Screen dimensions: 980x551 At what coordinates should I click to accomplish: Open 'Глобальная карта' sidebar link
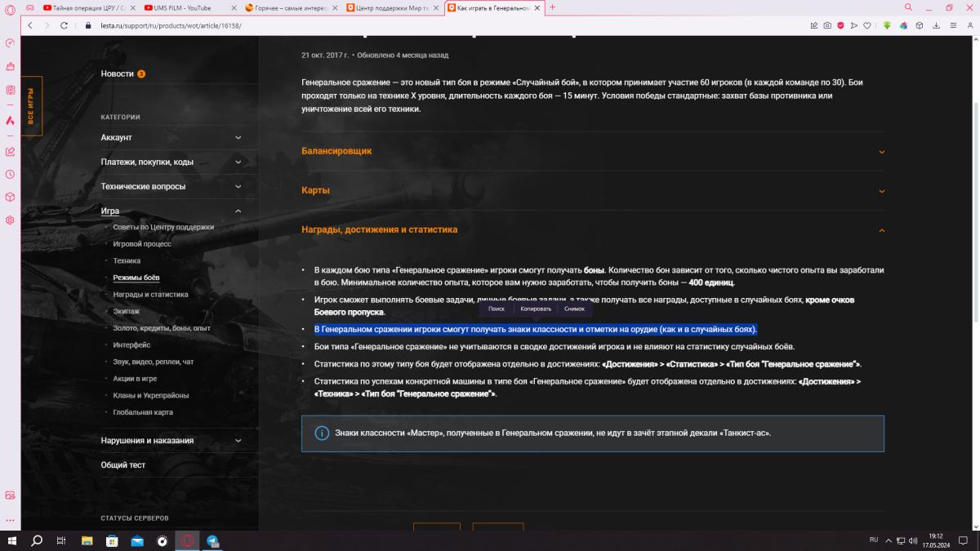pyautogui.click(x=143, y=412)
